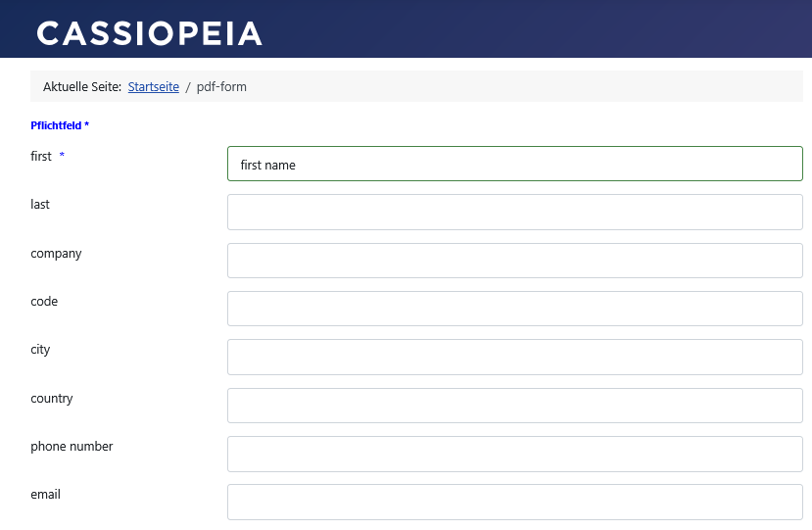The image size is (812, 530).
Task: Click the "country" label text
Action: pos(52,399)
